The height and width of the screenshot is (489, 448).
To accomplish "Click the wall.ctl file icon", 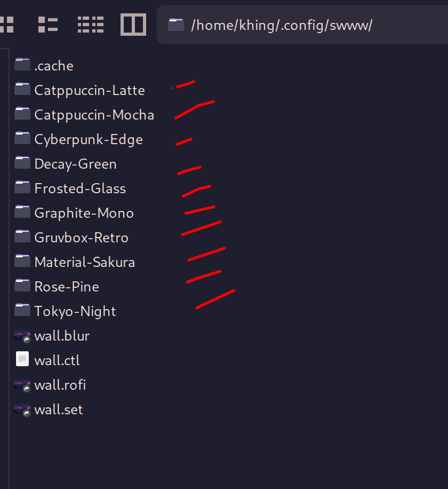I will click(22, 359).
